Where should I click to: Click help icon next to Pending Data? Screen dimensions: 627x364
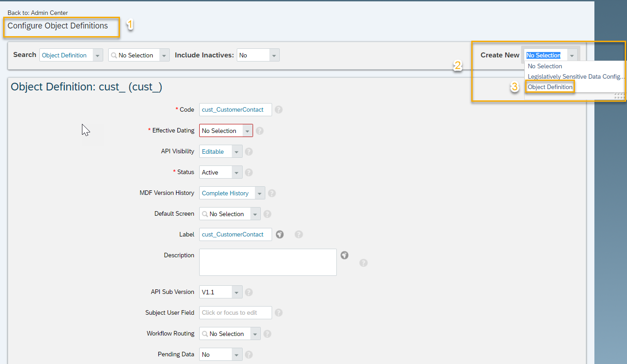click(x=249, y=355)
